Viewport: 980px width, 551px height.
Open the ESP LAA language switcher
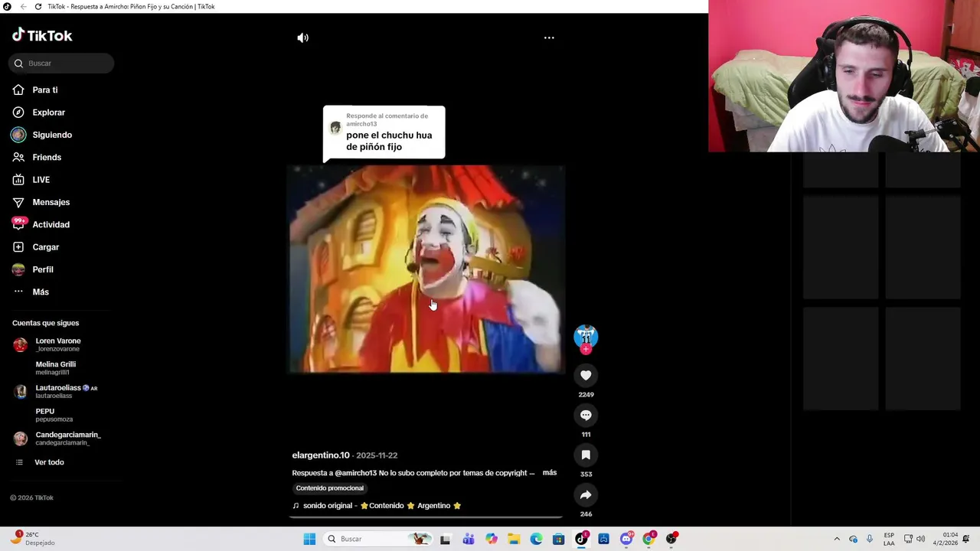pyautogui.click(x=889, y=539)
